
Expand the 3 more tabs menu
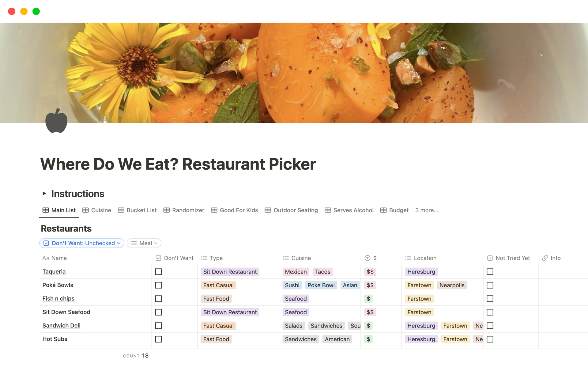tap(426, 210)
